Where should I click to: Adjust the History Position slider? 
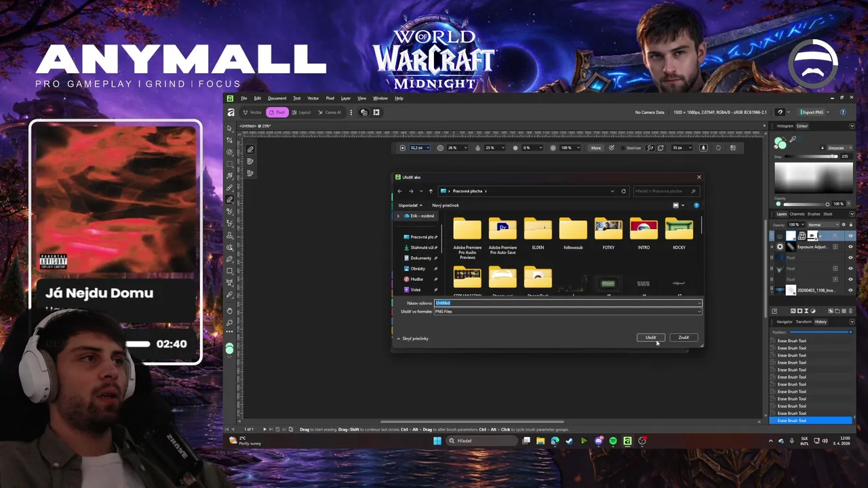(821, 332)
